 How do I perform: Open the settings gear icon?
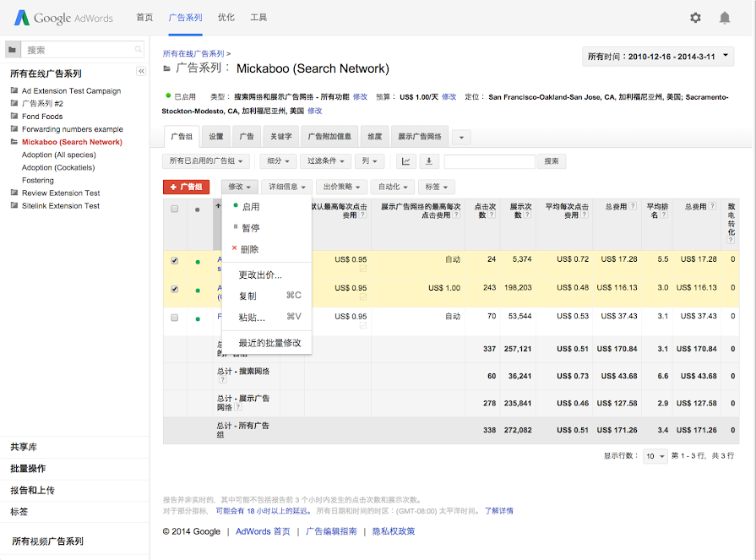point(695,18)
